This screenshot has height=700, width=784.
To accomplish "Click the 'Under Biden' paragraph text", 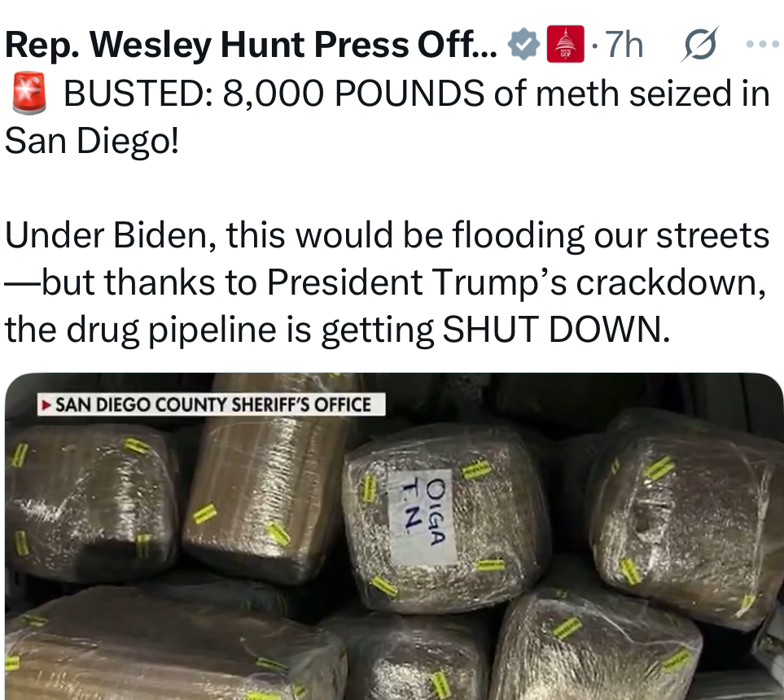I will point(387,282).
